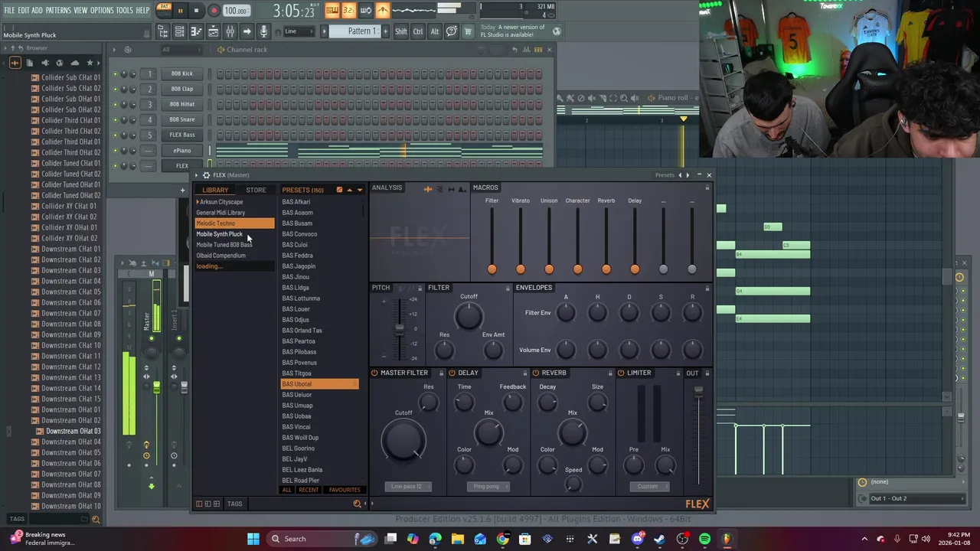
Task: Click the browser plugin database icon
Action: click(44, 63)
